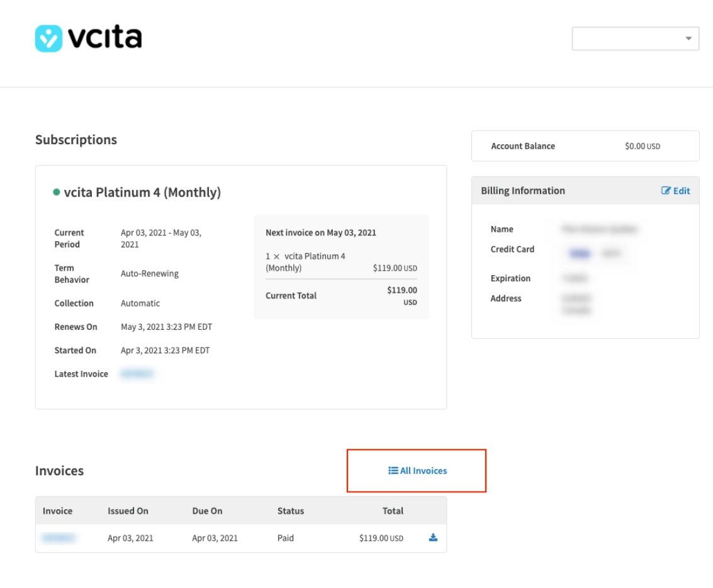Click the Issued On column header
The width and height of the screenshot is (713, 588).
click(128, 511)
